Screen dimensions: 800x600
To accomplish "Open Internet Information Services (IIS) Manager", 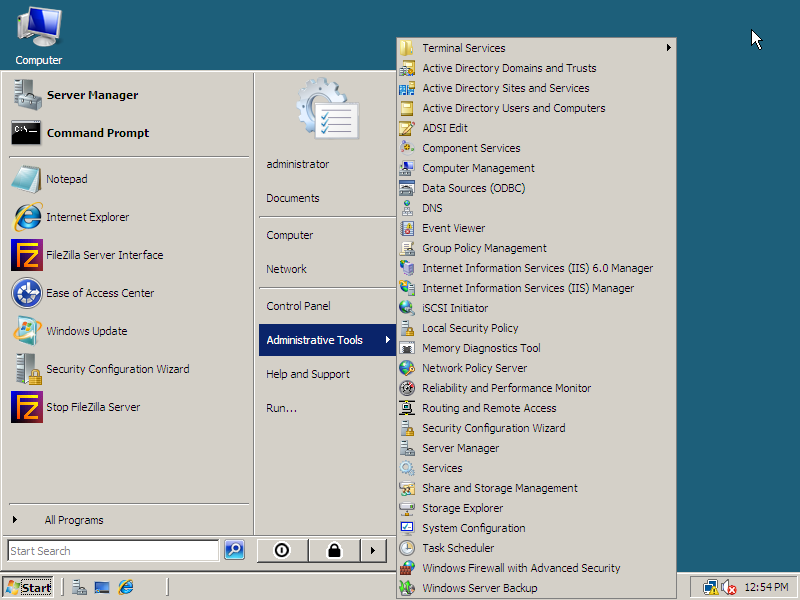I will (x=536, y=288).
